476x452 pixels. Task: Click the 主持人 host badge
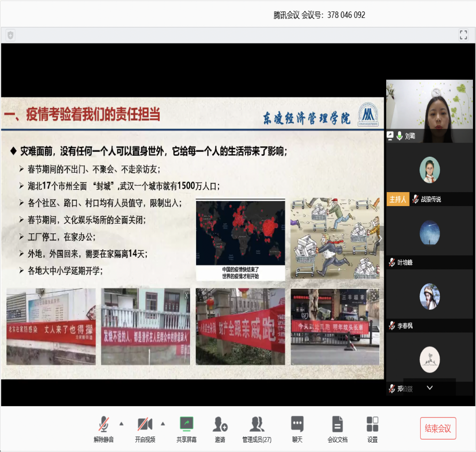click(x=398, y=199)
